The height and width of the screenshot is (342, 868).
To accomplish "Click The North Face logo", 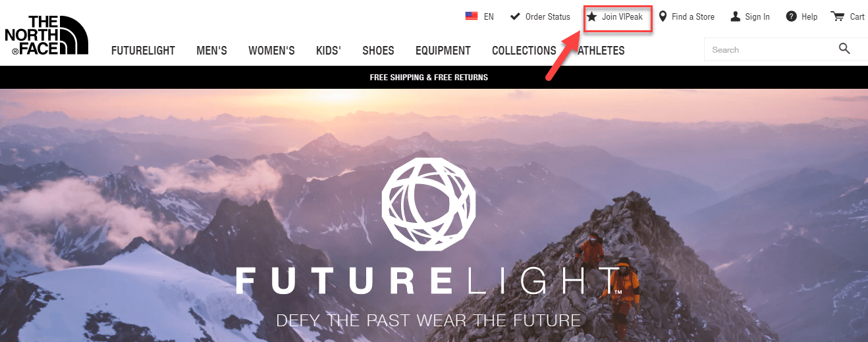I will point(47,34).
